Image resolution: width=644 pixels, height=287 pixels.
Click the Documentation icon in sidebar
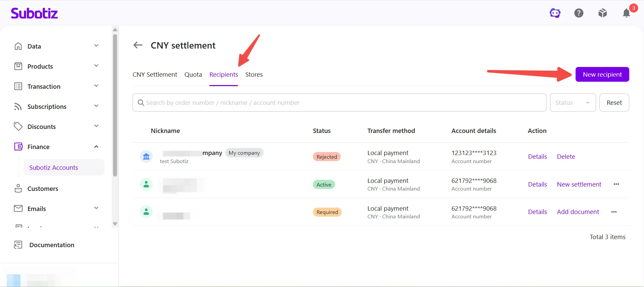pos(18,245)
